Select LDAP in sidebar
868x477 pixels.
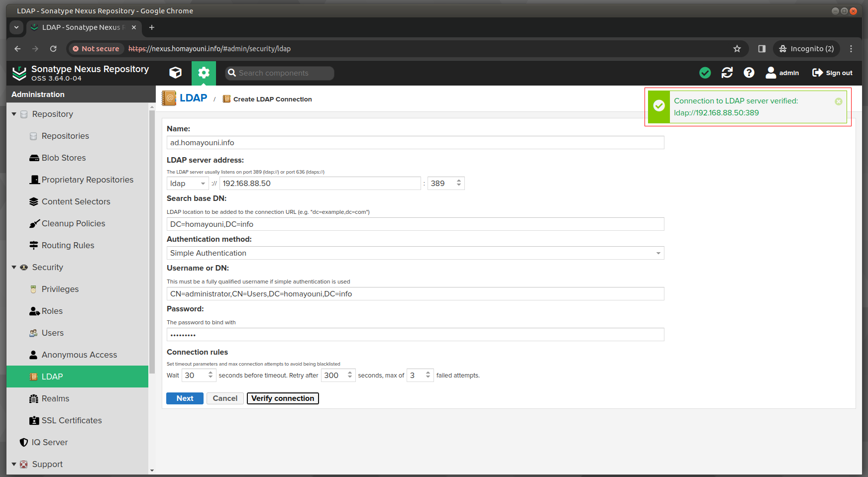coord(78,377)
